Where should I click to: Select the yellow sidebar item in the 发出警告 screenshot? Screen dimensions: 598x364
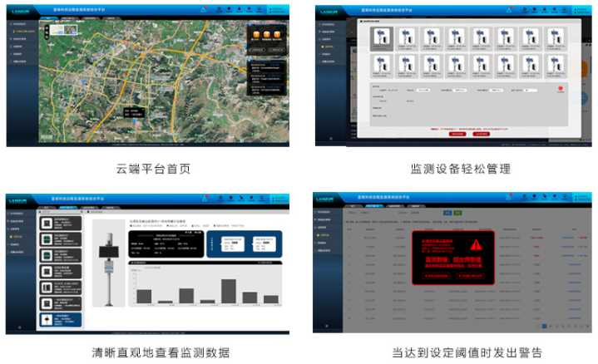(324, 235)
